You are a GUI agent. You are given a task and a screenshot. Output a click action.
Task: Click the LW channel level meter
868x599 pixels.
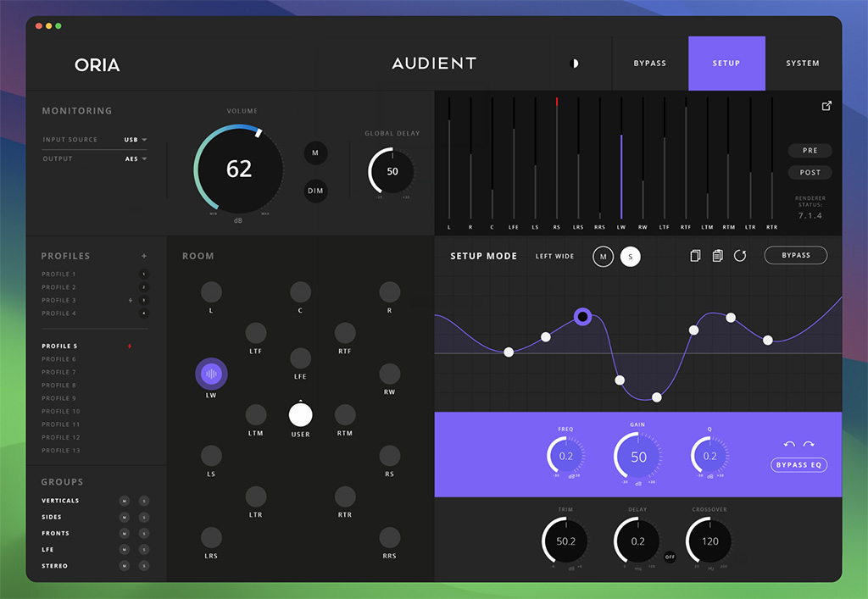coord(621,159)
